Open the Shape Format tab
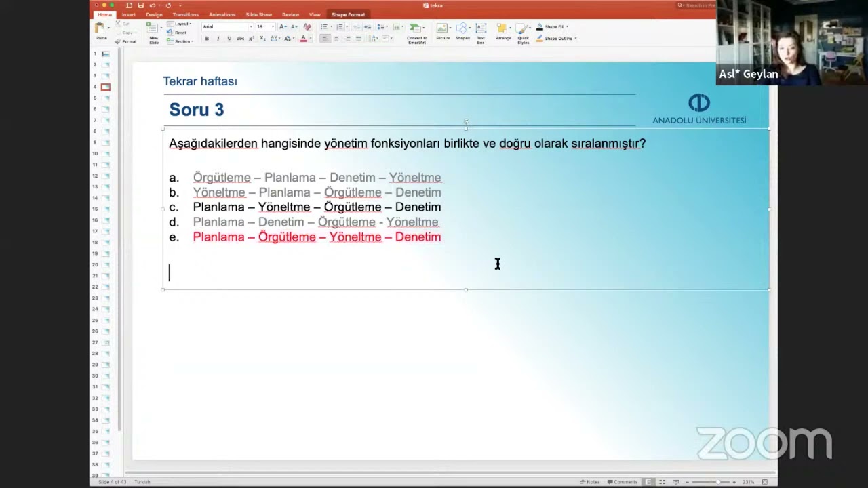 click(x=348, y=15)
